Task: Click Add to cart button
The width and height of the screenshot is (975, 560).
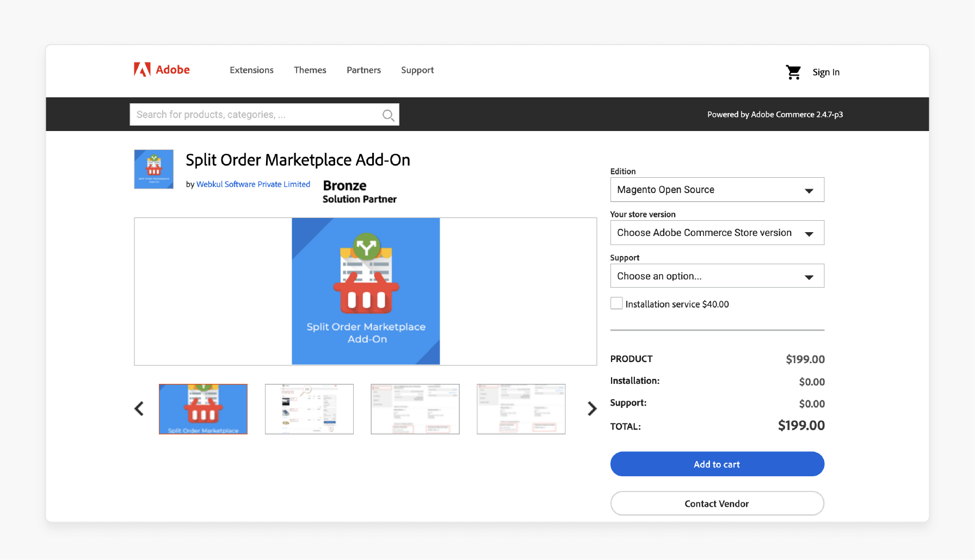Action: coord(717,464)
